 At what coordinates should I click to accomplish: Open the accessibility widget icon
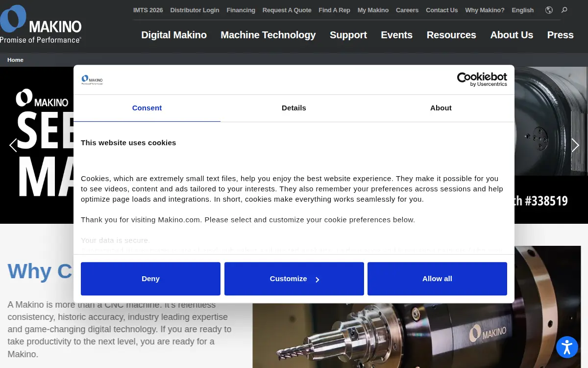pos(567,347)
